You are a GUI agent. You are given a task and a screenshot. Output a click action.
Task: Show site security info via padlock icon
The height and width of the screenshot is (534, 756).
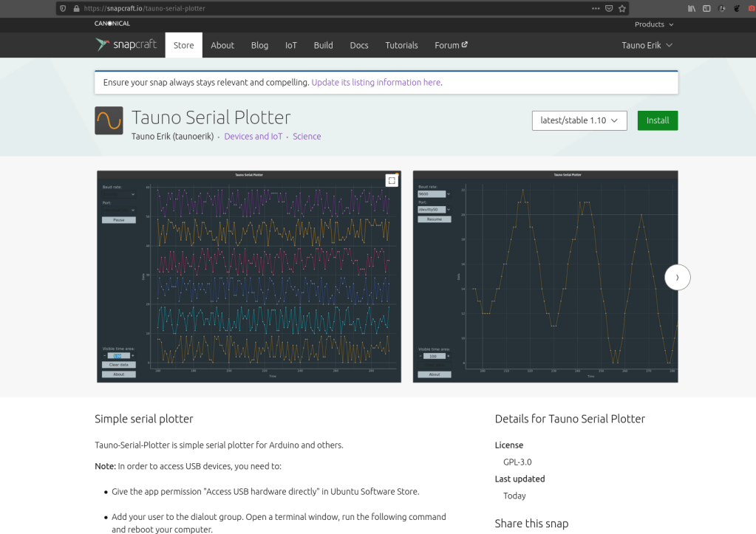75,8
